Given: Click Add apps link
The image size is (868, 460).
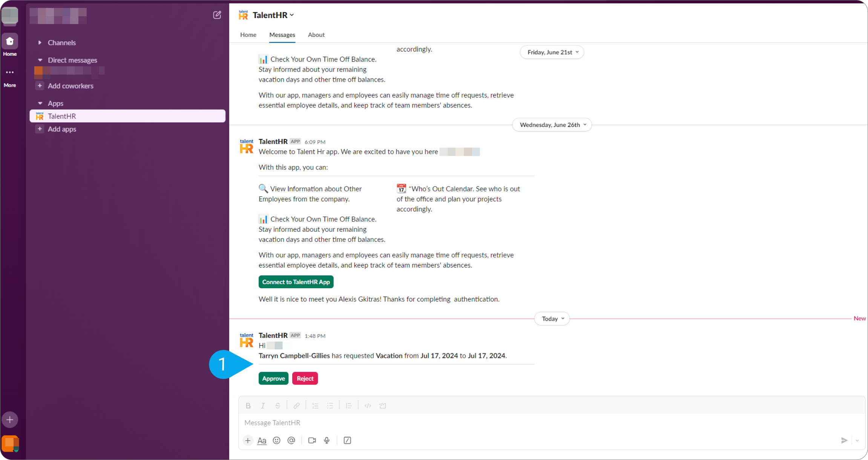Looking at the screenshot, I should point(62,129).
